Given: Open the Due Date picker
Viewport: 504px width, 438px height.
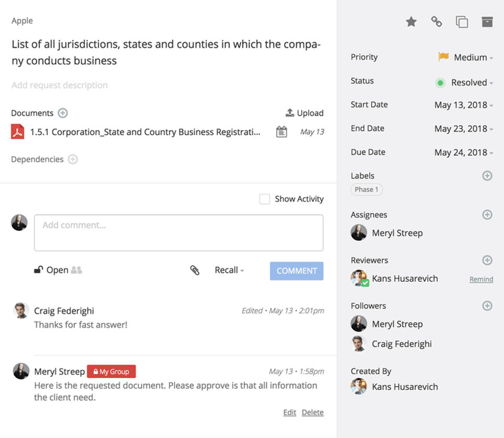Looking at the screenshot, I should click(x=464, y=152).
